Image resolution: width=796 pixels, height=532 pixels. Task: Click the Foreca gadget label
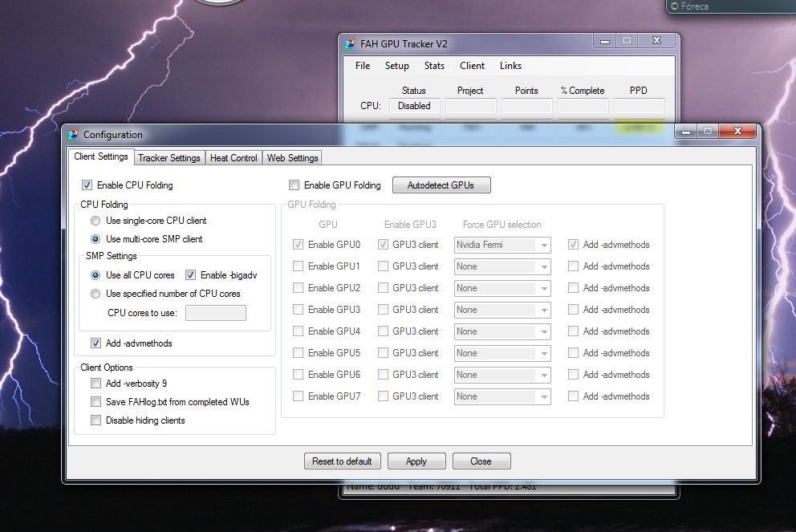coord(689,6)
